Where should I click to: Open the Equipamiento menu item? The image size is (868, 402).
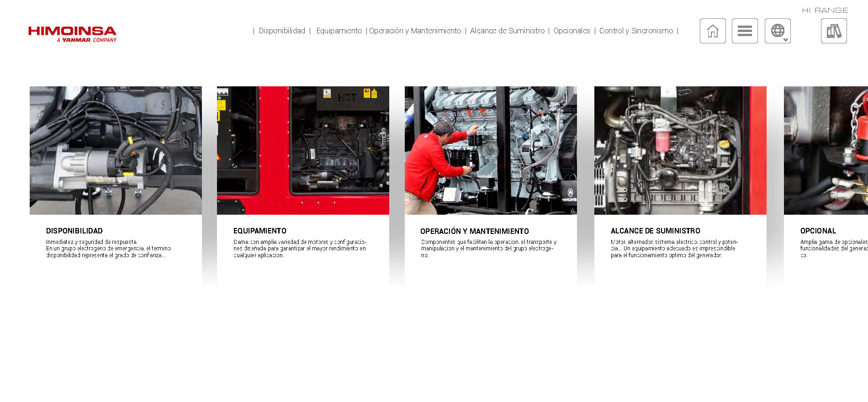[339, 31]
